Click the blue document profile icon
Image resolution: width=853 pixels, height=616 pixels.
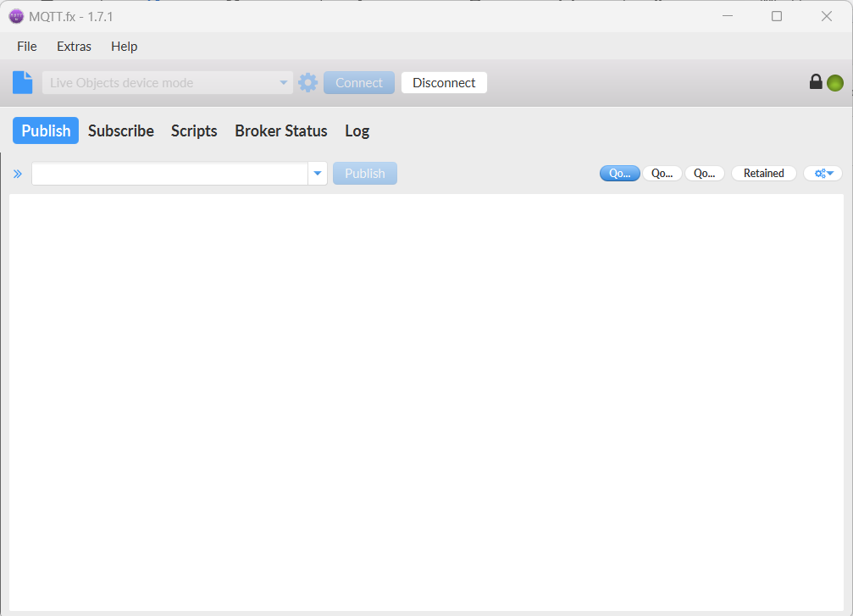tap(22, 83)
